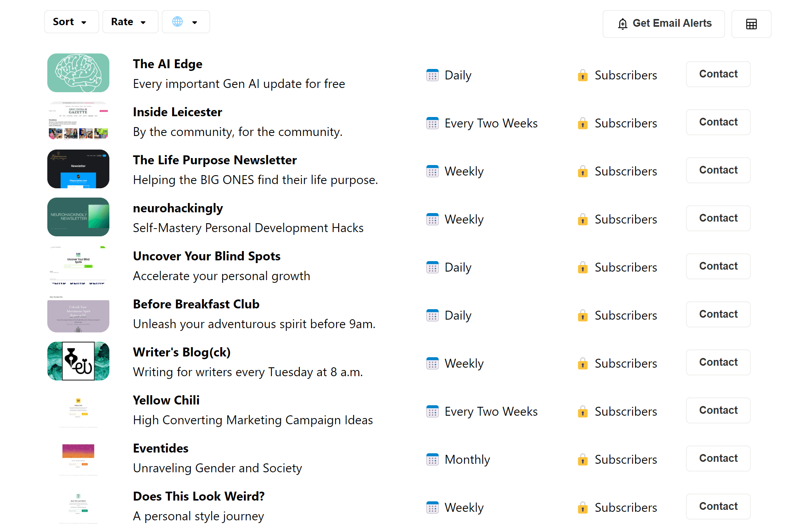Open The Life Purpose Newsletter
This screenshot has width=812, height=530.
pos(214,160)
